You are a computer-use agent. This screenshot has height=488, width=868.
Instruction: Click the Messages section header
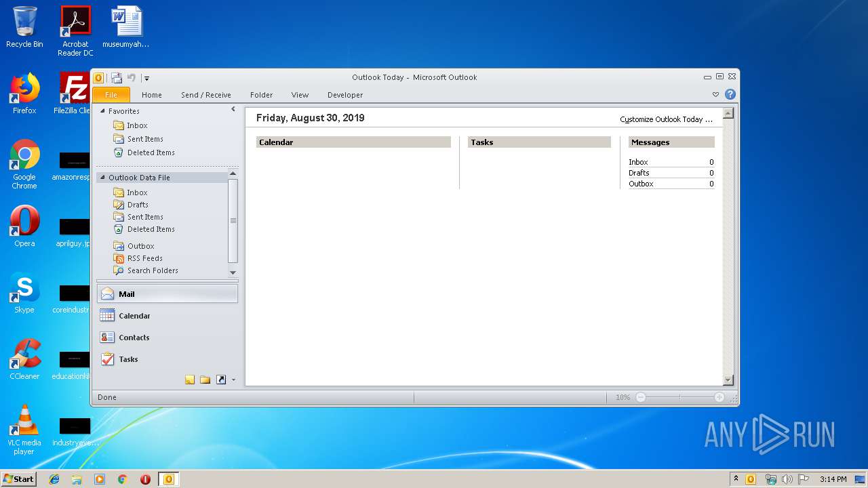(x=671, y=142)
